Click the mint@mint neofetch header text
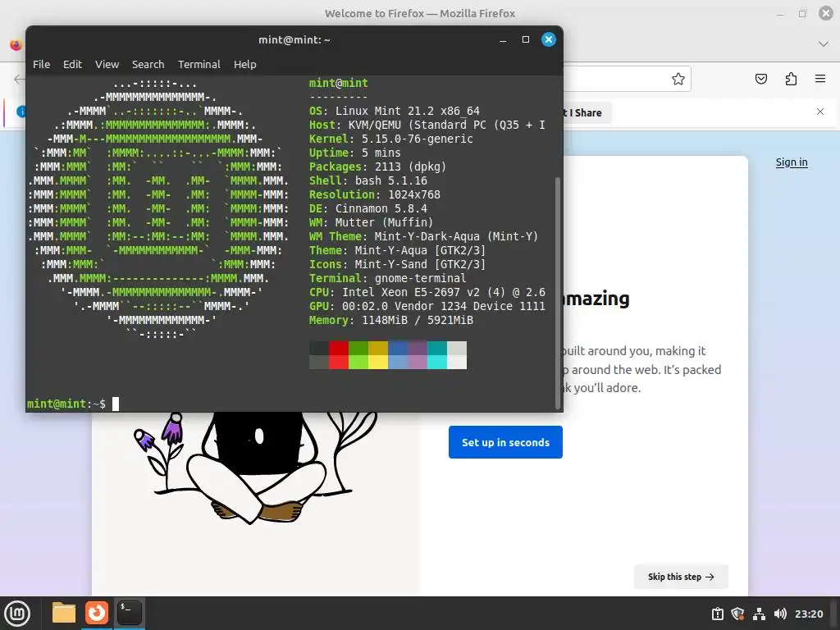 tap(339, 83)
